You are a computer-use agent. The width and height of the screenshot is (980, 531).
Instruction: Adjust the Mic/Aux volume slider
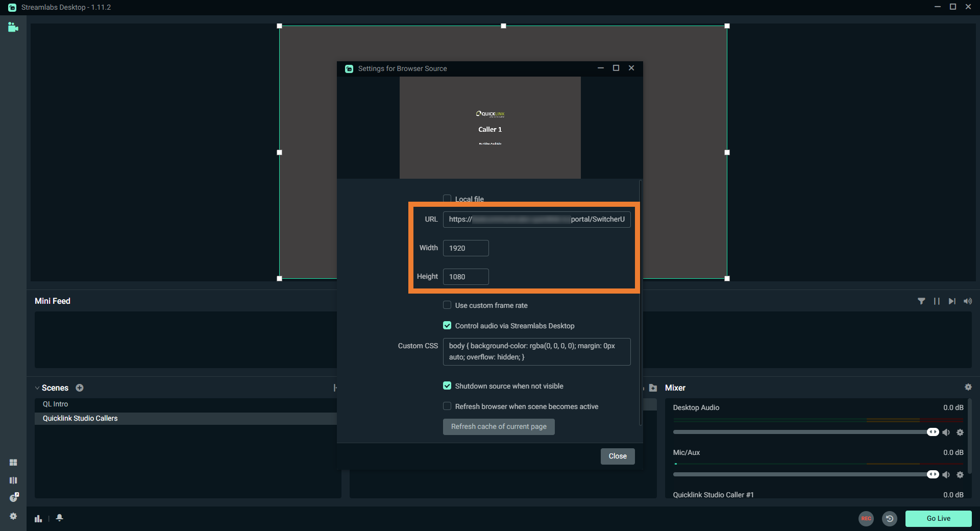[x=933, y=474]
